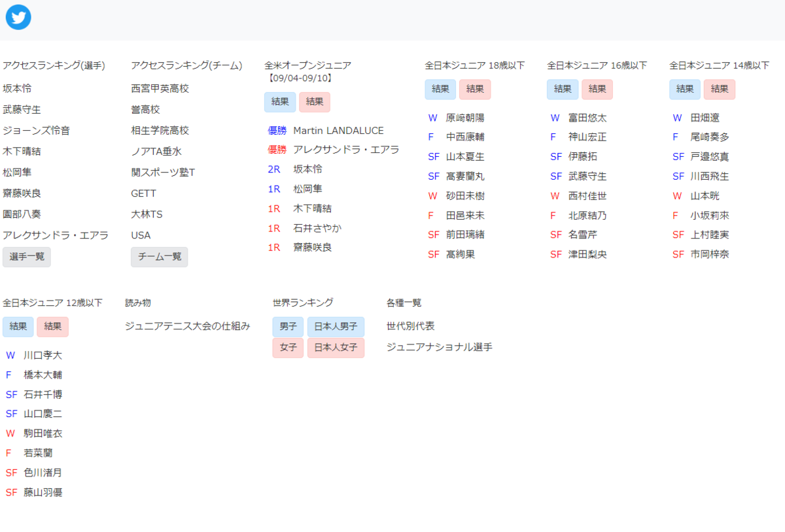Select 津田梨央 semifinalist entry
The image size is (785, 532).
pos(587,254)
